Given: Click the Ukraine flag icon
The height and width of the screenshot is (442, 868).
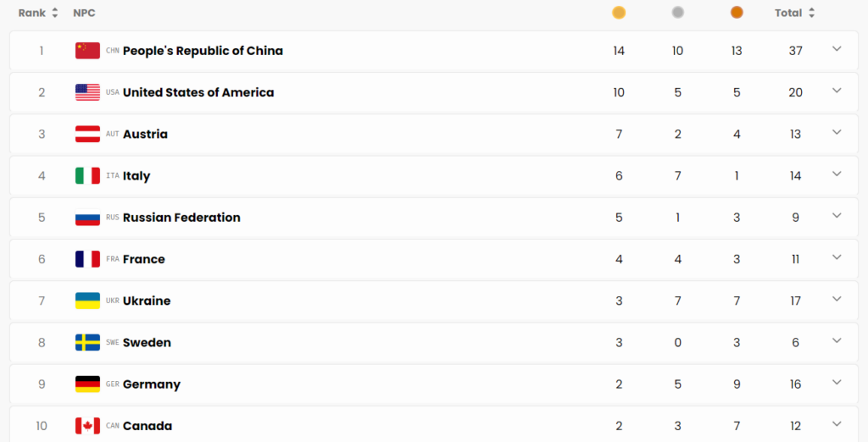Looking at the screenshot, I should 87,301.
